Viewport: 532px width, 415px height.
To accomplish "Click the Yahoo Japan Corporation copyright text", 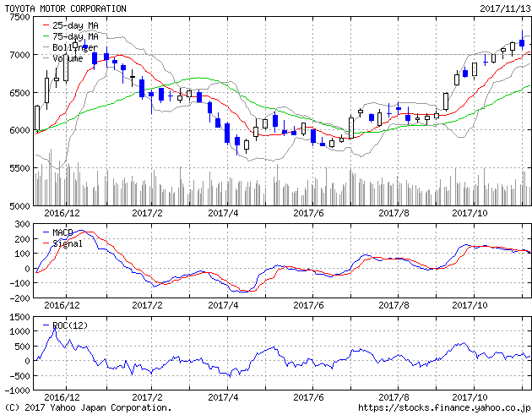I will 88,407.
